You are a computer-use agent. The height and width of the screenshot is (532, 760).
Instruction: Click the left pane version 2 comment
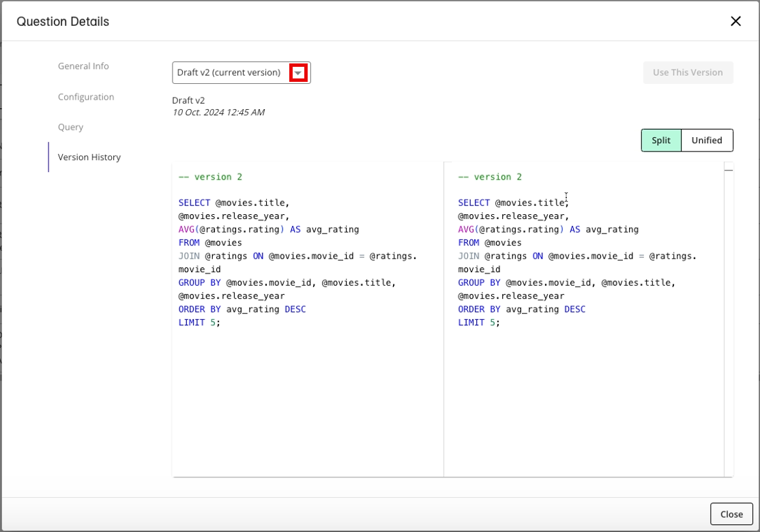(x=210, y=177)
